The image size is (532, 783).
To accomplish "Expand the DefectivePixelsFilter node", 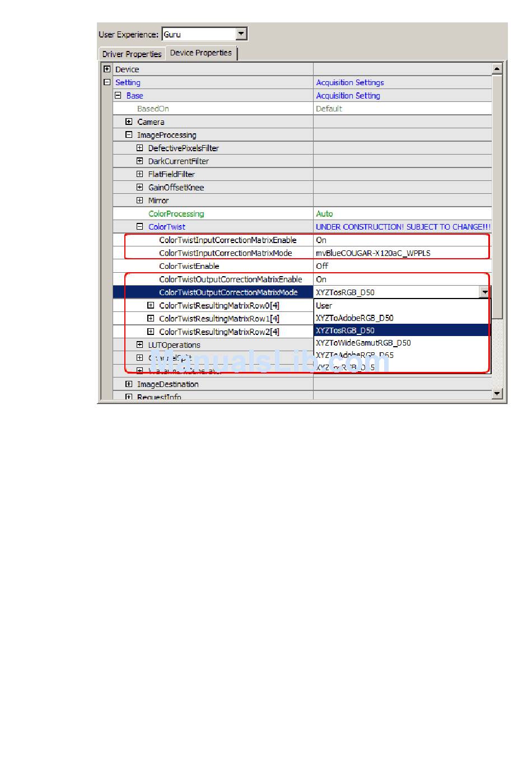I will [x=140, y=148].
